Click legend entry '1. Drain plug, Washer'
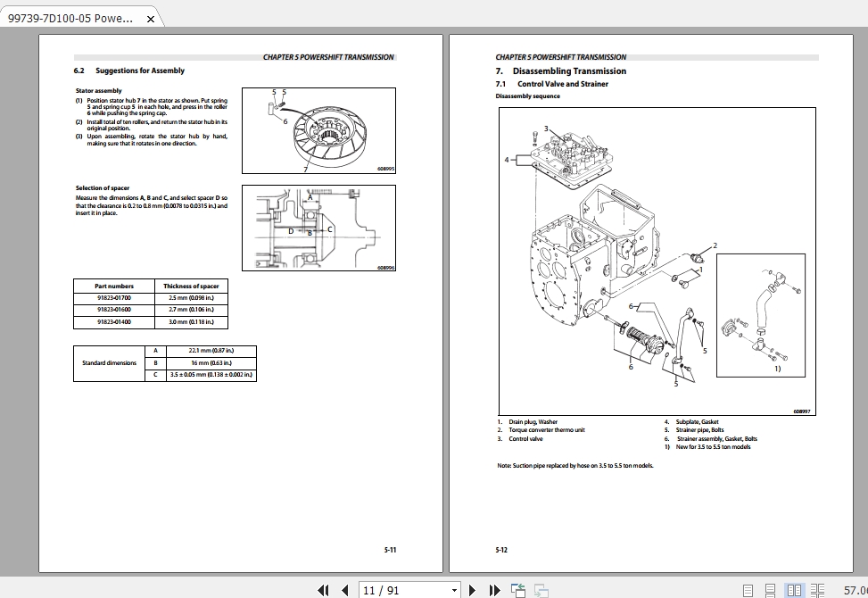 [x=527, y=422]
